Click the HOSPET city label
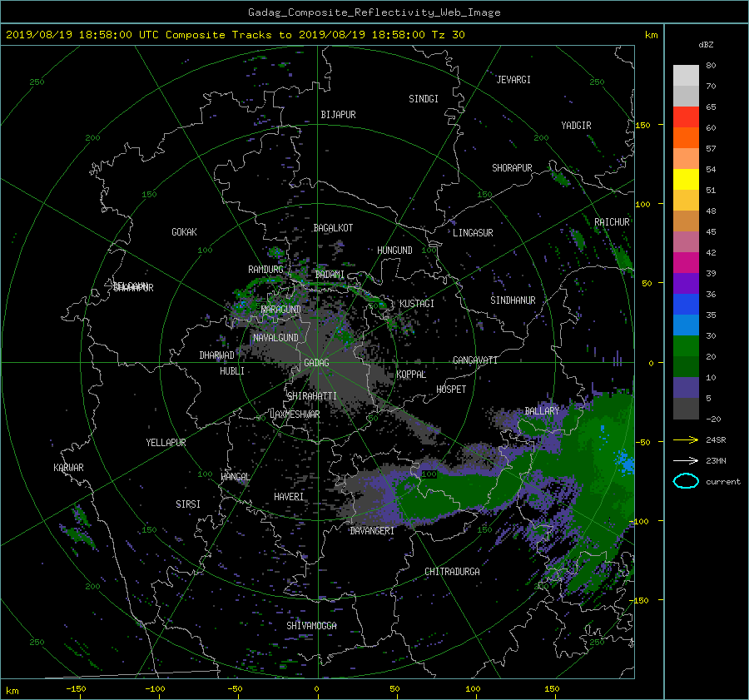The width and height of the screenshot is (749, 700). (451, 390)
